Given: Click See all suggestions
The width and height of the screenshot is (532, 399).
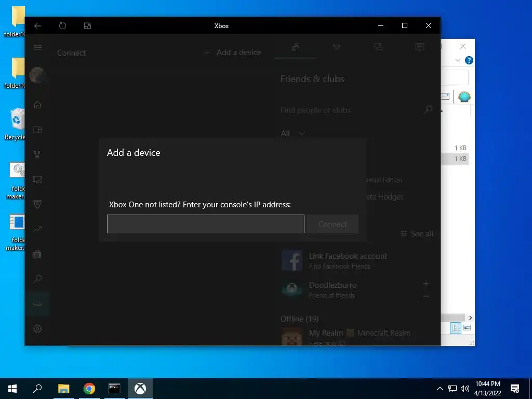Looking at the screenshot, I should (x=417, y=234).
